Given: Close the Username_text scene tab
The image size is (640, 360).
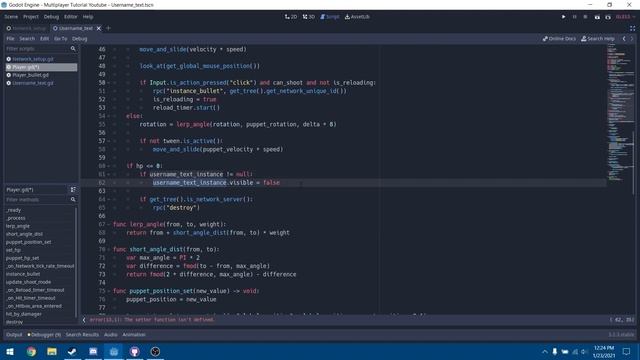Looking at the screenshot, I should pos(99,28).
